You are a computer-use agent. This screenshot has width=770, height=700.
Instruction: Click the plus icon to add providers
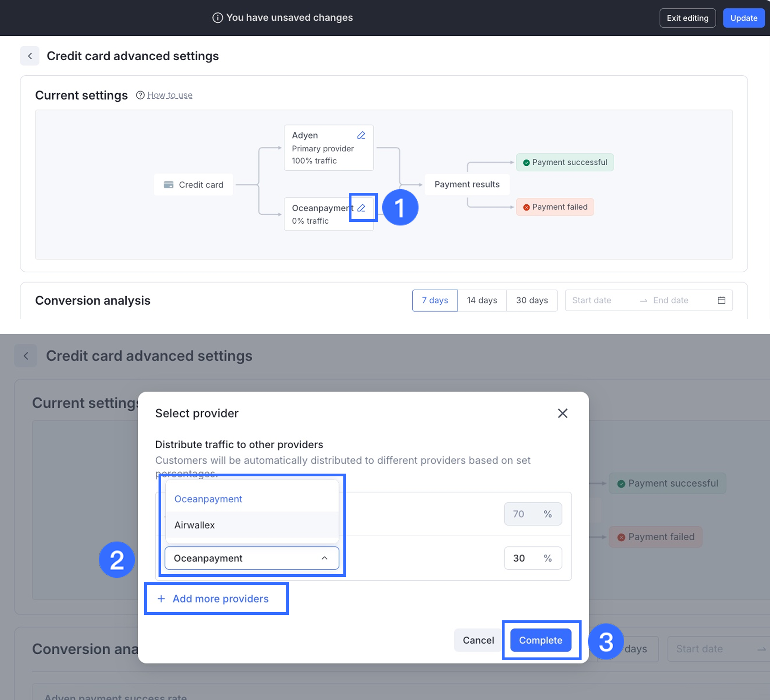161,599
